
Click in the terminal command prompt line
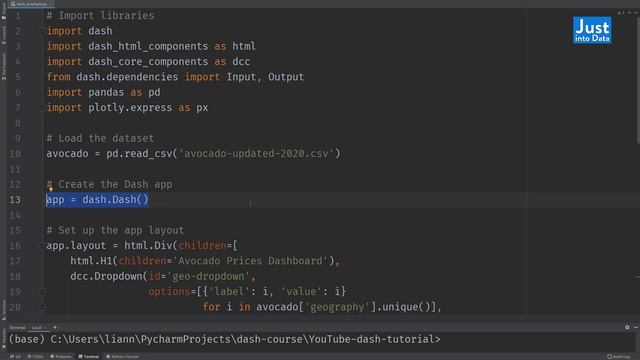pyautogui.click(x=224, y=340)
